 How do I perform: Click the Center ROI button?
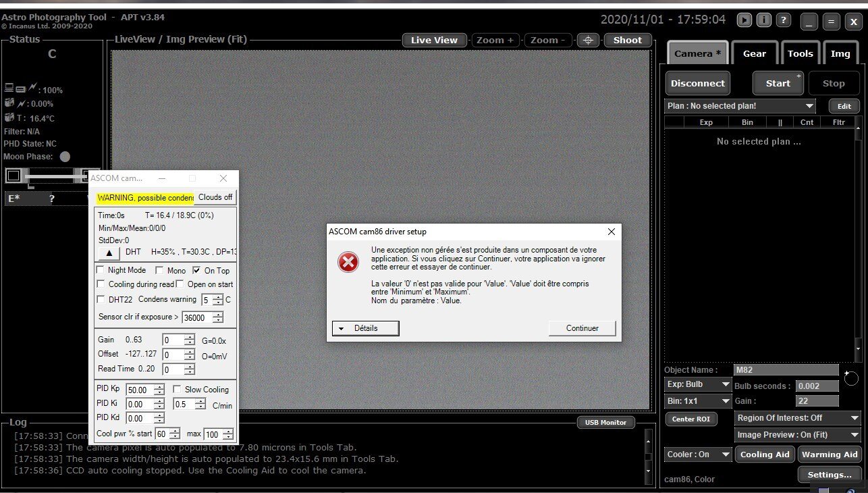pyautogui.click(x=692, y=419)
